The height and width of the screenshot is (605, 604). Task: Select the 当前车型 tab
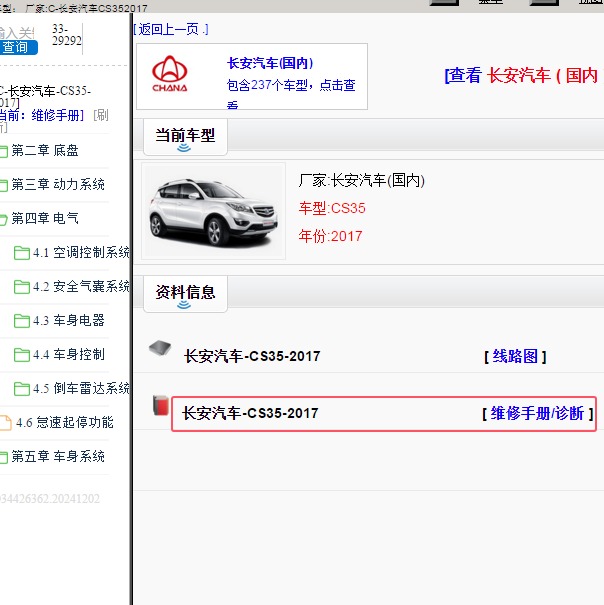point(185,137)
